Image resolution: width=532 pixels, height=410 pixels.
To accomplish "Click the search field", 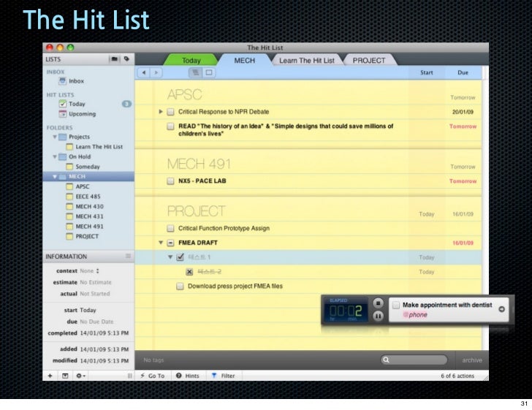I will pyautogui.click(x=414, y=360).
